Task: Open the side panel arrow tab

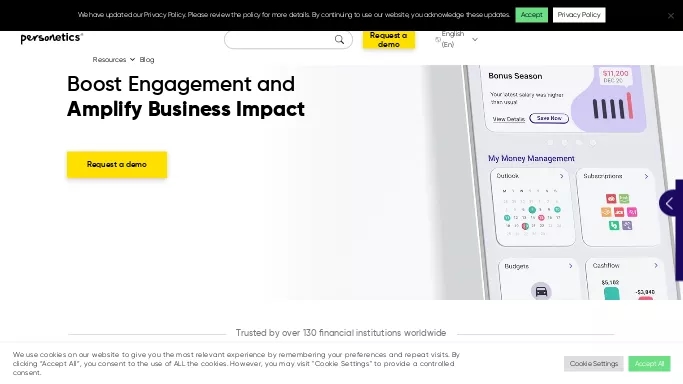Action: click(x=670, y=203)
